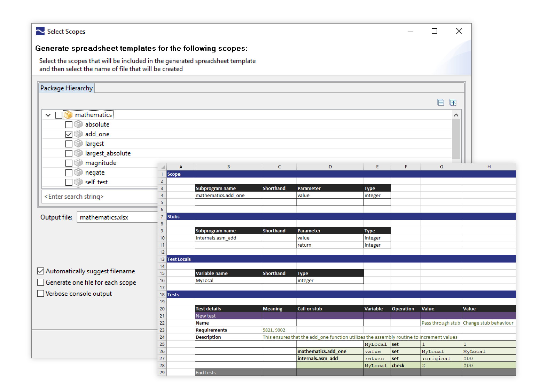Disable Automatically suggest filename

(41, 271)
